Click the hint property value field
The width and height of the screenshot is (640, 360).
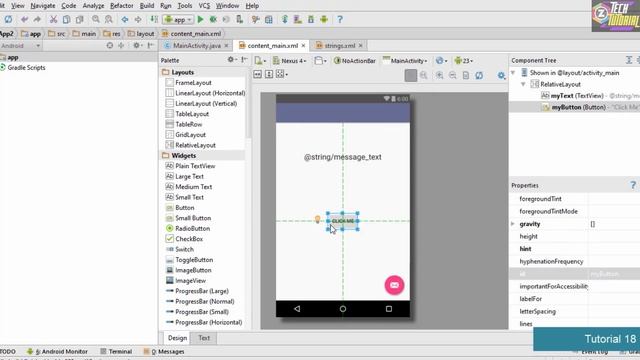[614, 249]
